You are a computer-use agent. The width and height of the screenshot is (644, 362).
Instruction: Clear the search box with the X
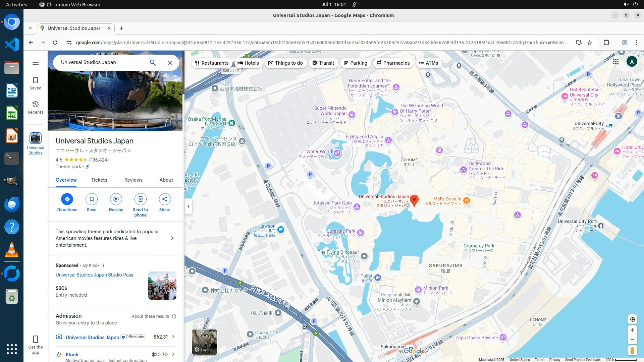[x=170, y=63]
